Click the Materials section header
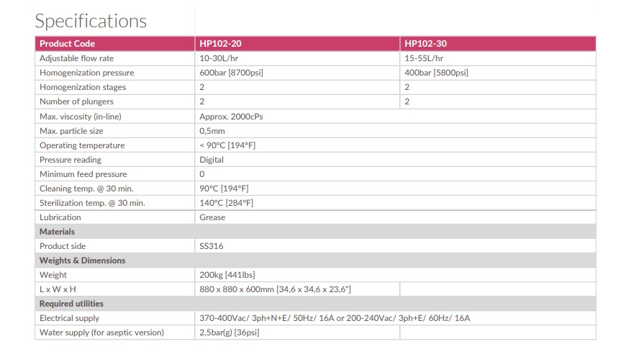This screenshot has height=362, width=644. pyautogui.click(x=58, y=232)
